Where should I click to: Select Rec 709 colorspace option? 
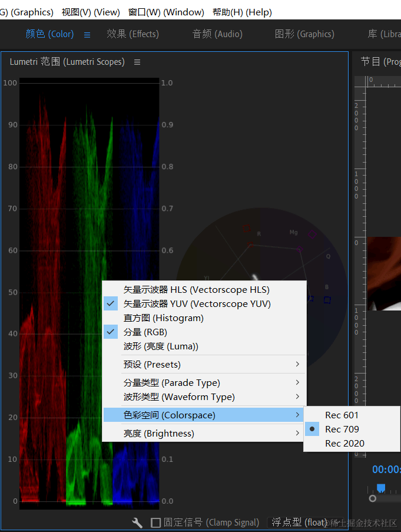352,429
